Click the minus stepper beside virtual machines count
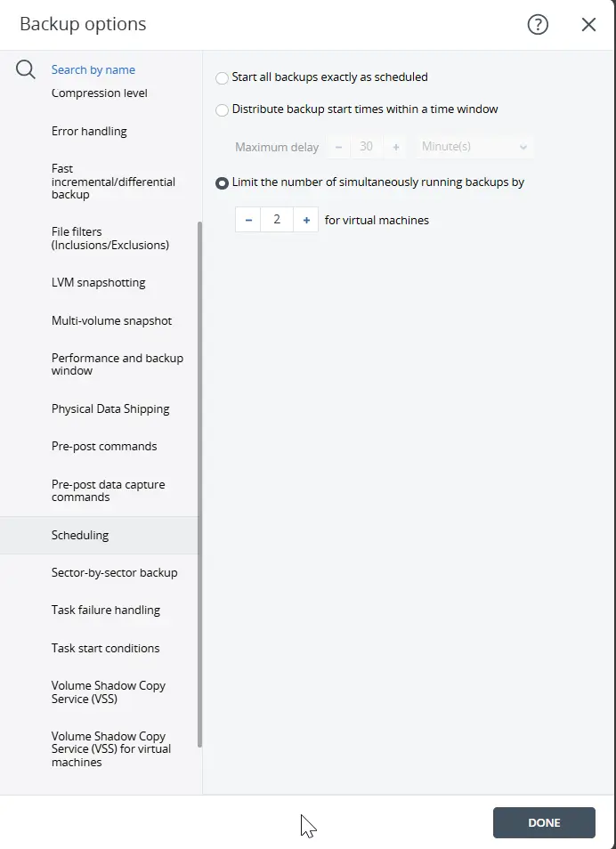This screenshot has width=616, height=849. pos(247,219)
